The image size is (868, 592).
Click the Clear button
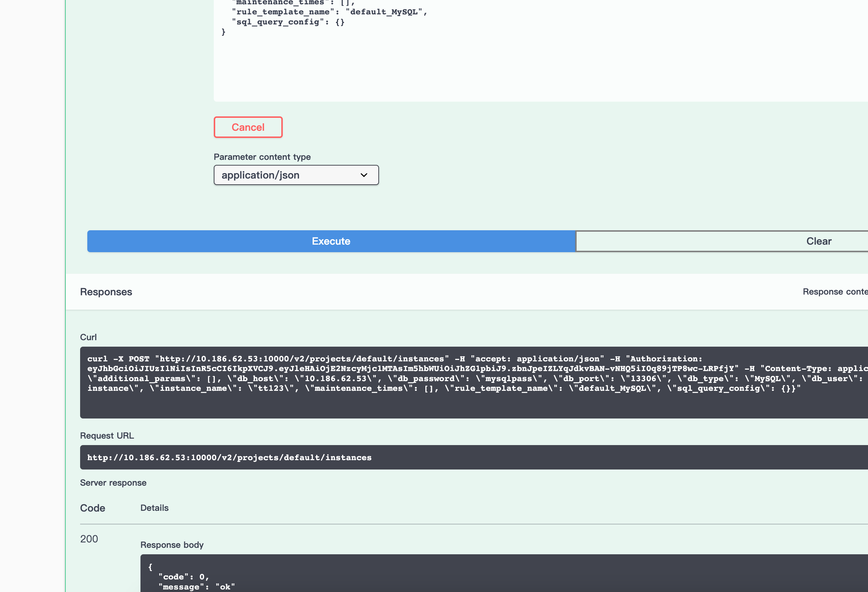pos(819,241)
